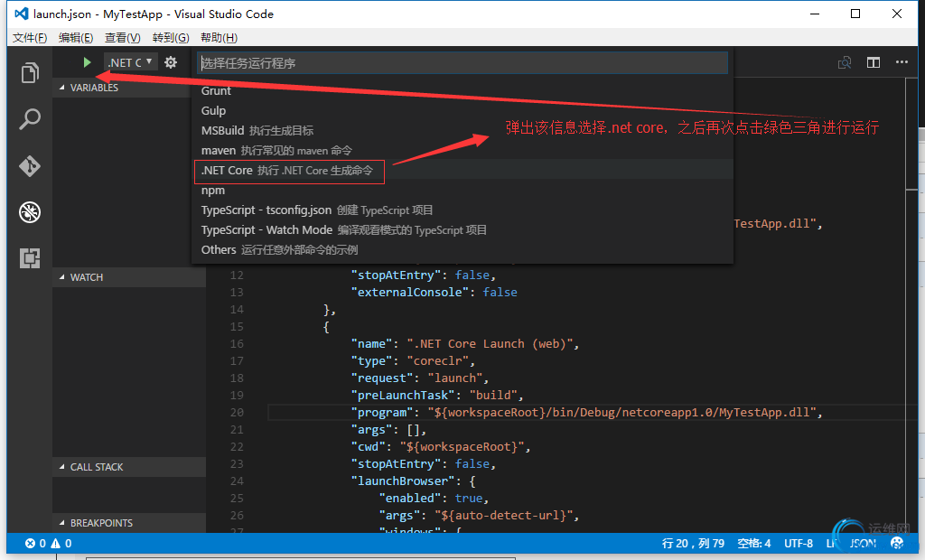The height and width of the screenshot is (560, 925).
Task: Select TypeScript - tsconfig.json task runner
Action: click(462, 210)
